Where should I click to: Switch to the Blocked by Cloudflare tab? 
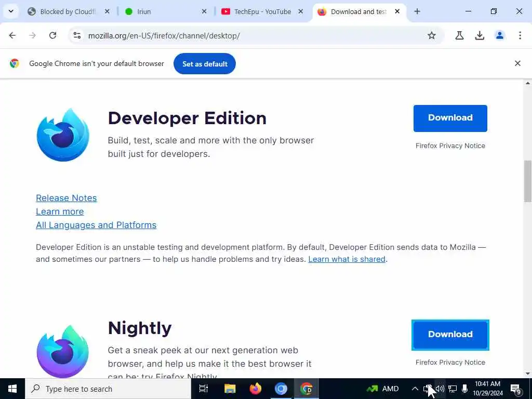[68, 11]
